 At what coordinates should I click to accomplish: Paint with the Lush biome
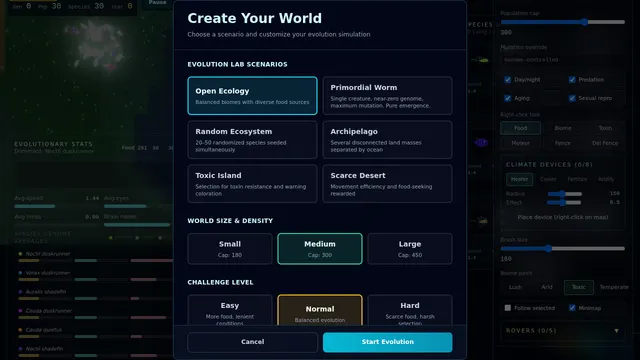pos(515,287)
